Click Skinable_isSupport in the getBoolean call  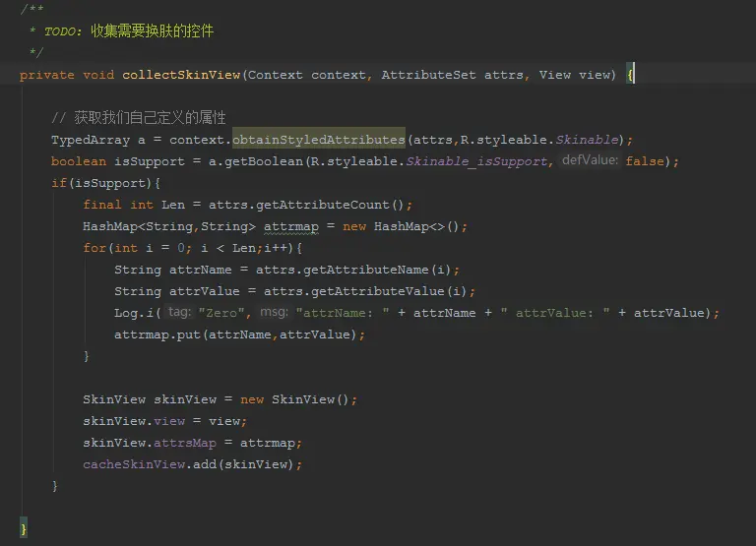point(476,161)
